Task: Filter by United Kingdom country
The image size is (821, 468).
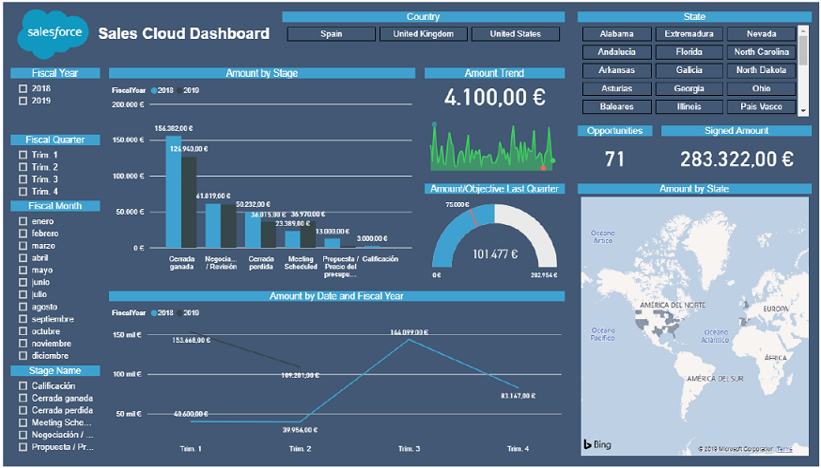Action: click(423, 34)
